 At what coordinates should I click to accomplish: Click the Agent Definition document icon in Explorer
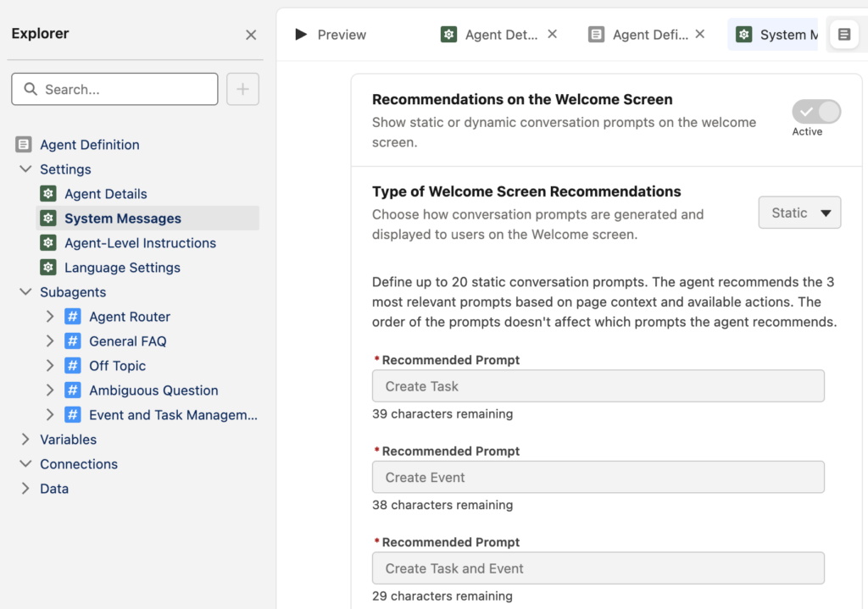tap(23, 144)
